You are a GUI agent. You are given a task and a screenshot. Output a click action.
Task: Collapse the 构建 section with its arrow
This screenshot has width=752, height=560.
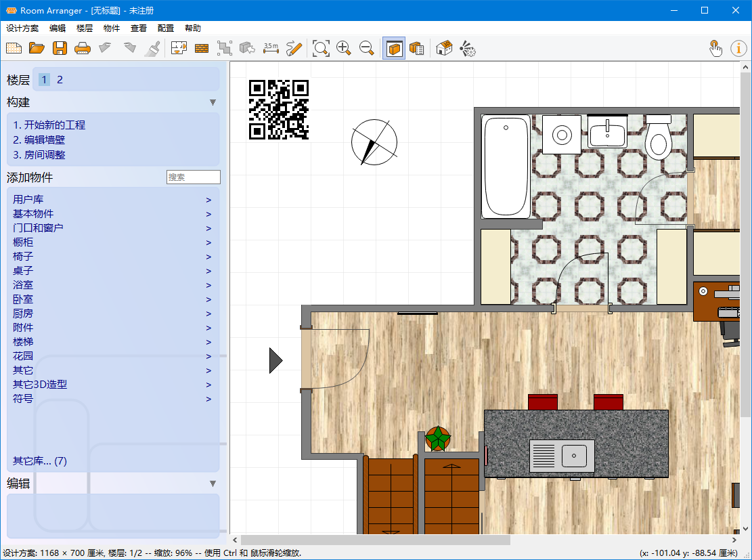(213, 102)
